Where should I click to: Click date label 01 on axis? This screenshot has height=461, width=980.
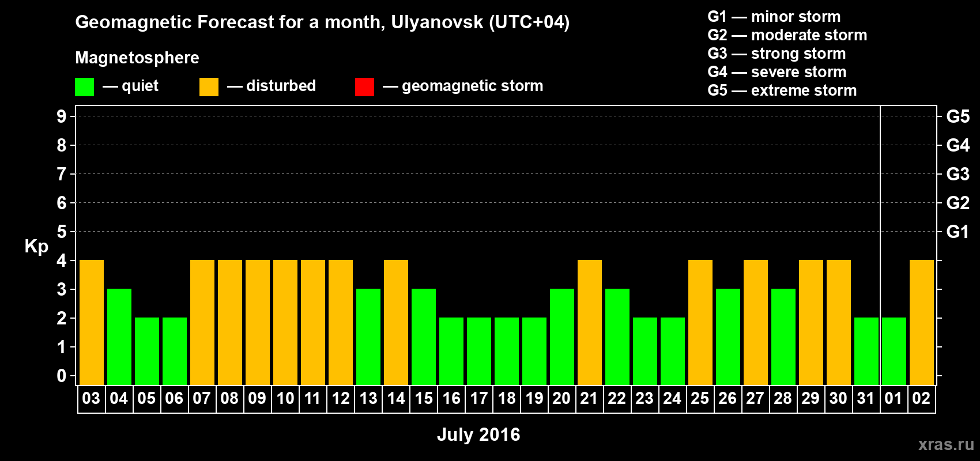[x=894, y=399]
